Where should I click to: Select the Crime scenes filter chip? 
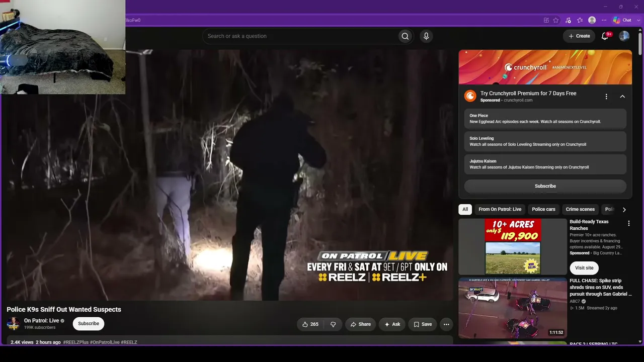point(580,209)
